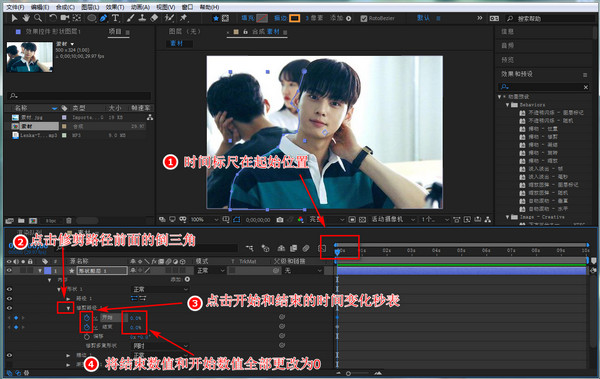Image resolution: width=600 pixels, height=379 pixels.
Task: Open the layer blending mode 正常 dropdown
Action: [x=210, y=270]
